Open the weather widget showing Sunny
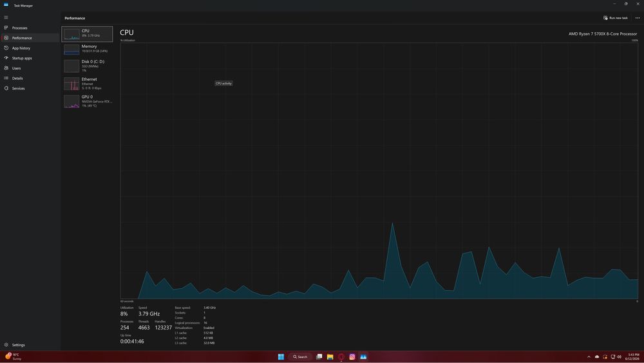This screenshot has height=363, width=644. 13,357
